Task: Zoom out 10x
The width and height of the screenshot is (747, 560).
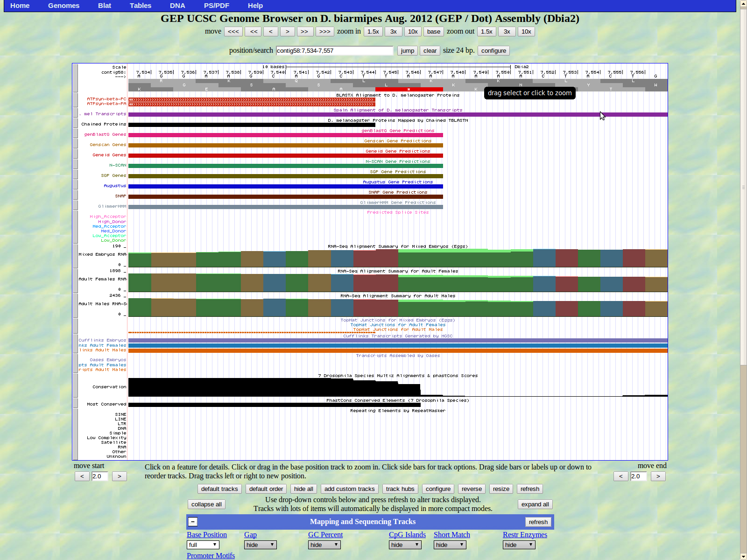Action: pyautogui.click(x=526, y=32)
